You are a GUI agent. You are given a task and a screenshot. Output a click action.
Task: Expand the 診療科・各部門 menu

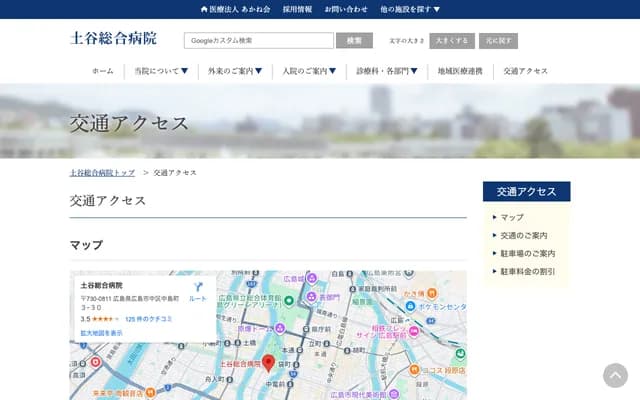(x=387, y=71)
